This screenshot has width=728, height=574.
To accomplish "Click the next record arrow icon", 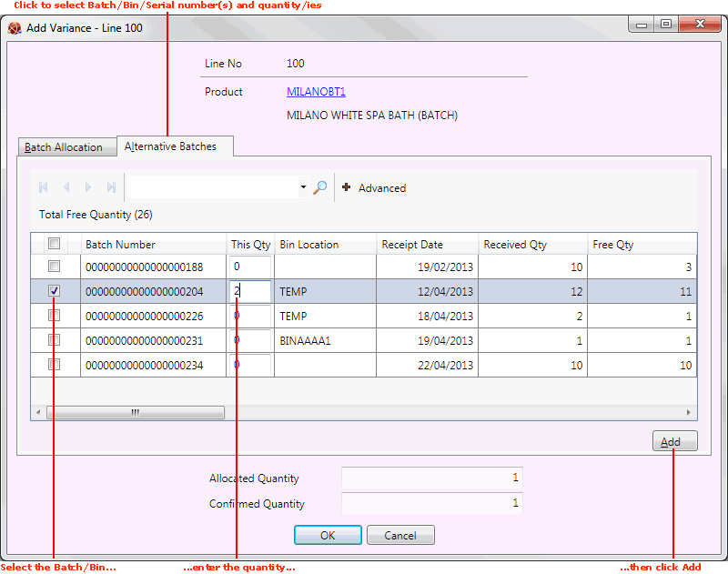I will click(x=87, y=187).
